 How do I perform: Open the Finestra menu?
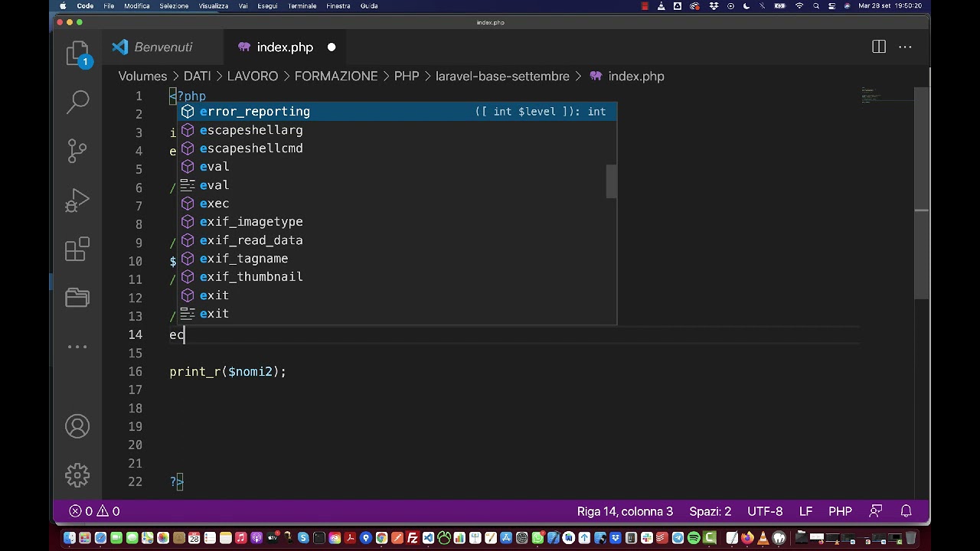click(x=338, y=5)
